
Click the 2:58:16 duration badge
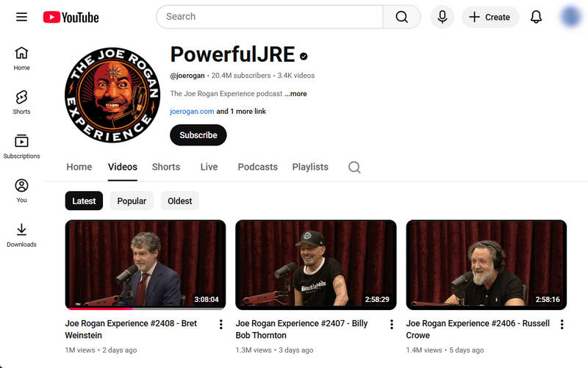click(548, 300)
